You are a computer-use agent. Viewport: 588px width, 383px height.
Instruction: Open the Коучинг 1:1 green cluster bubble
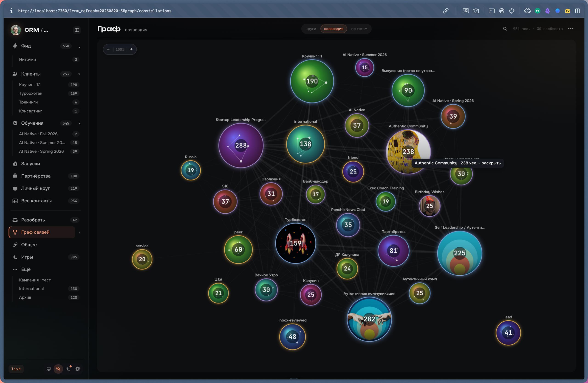click(x=312, y=81)
